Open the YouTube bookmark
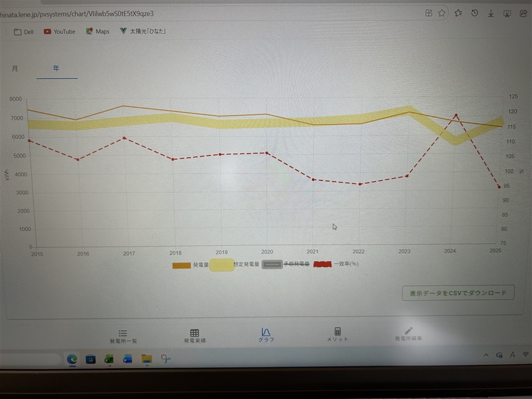Screen dimensions: 532x399 [59, 32]
